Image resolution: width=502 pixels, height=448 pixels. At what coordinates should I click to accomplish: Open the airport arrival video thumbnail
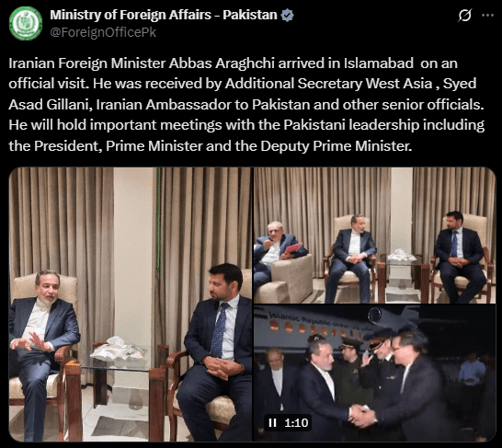374,373
